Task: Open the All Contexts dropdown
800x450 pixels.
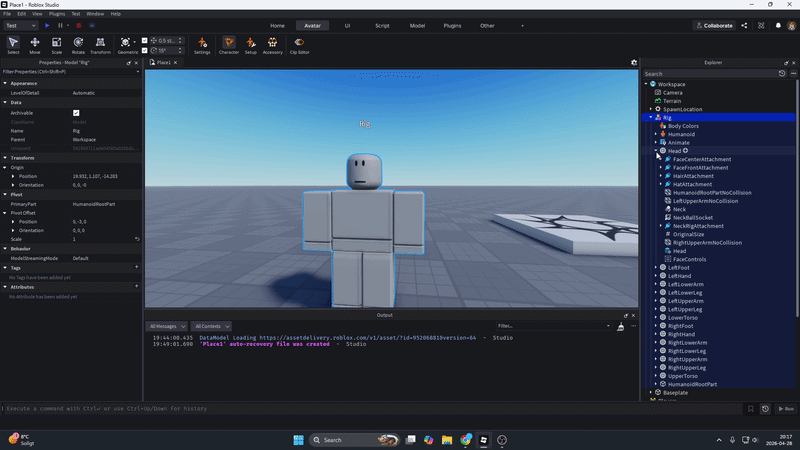Action: [x=212, y=327]
